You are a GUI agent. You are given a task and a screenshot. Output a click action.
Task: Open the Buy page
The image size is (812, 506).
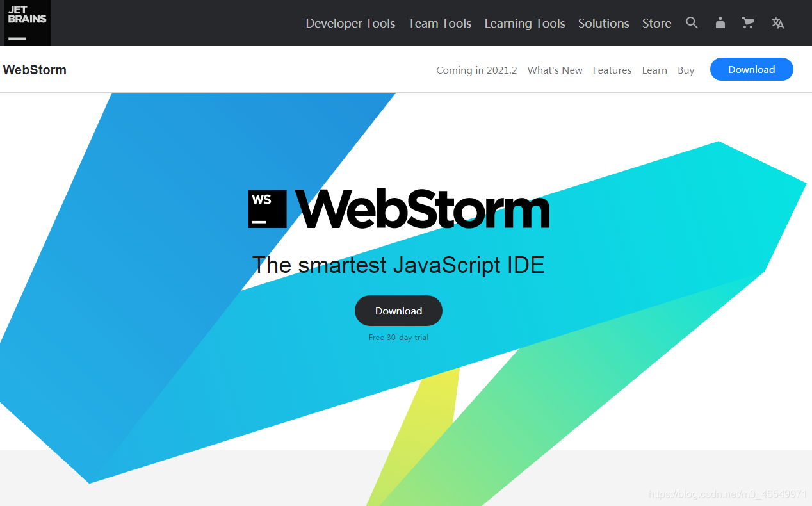coord(686,70)
